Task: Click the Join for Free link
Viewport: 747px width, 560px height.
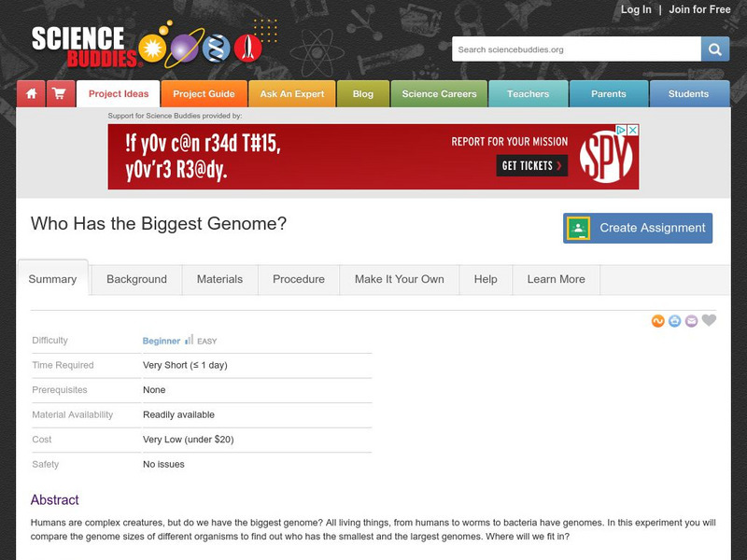Action: click(699, 9)
